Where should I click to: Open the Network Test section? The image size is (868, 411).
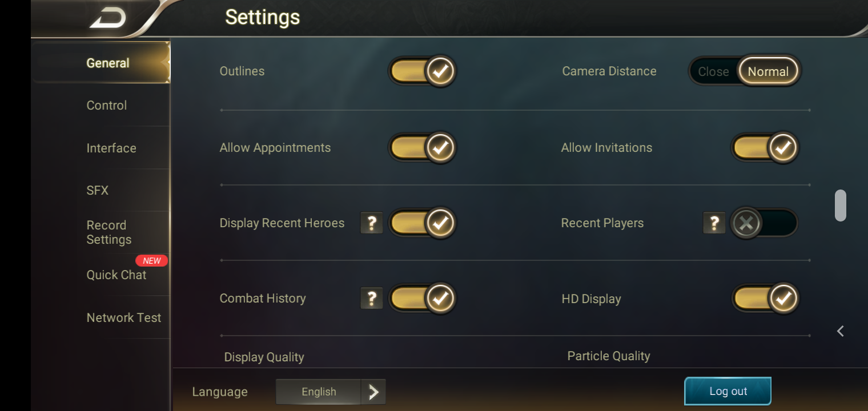[124, 318]
